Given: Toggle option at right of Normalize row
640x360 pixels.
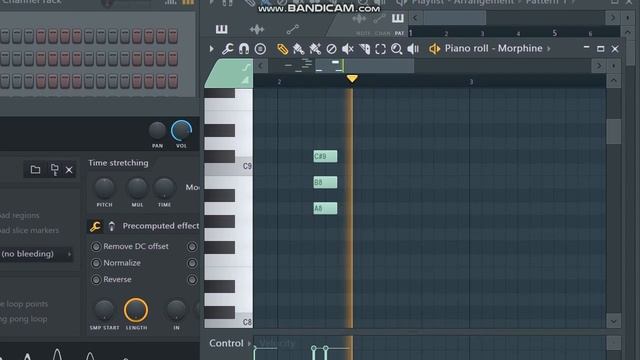Looking at the screenshot, I should (x=192, y=263).
